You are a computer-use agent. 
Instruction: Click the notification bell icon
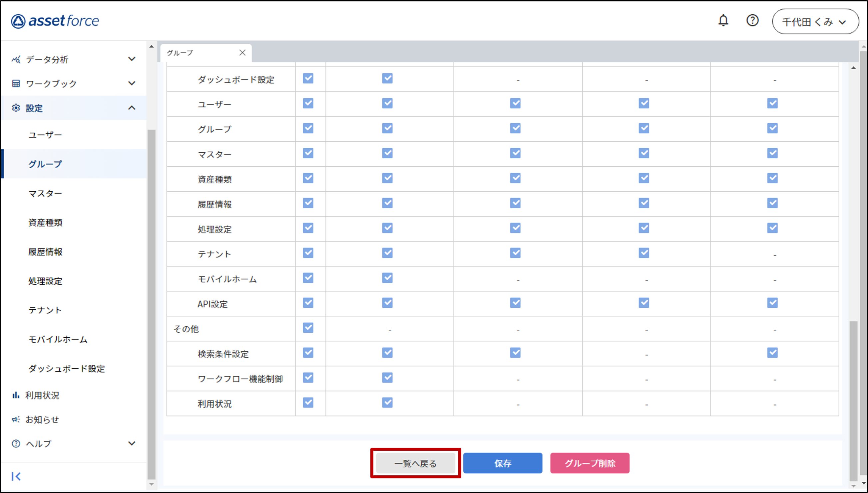(x=723, y=21)
